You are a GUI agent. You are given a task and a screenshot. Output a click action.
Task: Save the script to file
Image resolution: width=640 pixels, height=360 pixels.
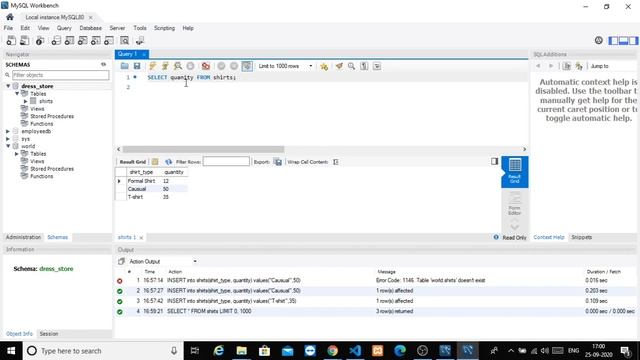(x=137, y=66)
